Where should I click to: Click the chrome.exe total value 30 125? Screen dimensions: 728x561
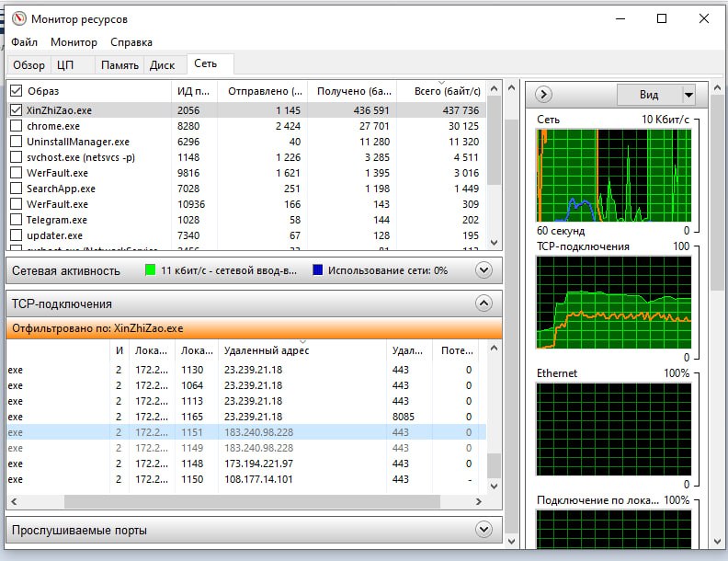point(464,126)
